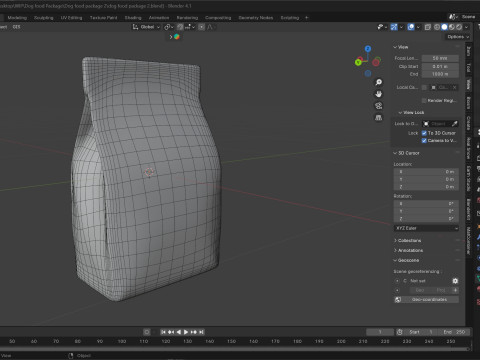Image resolution: width=480 pixels, height=360 pixels.
Task: Toggle preview range clock icon
Action: (x=400, y=332)
